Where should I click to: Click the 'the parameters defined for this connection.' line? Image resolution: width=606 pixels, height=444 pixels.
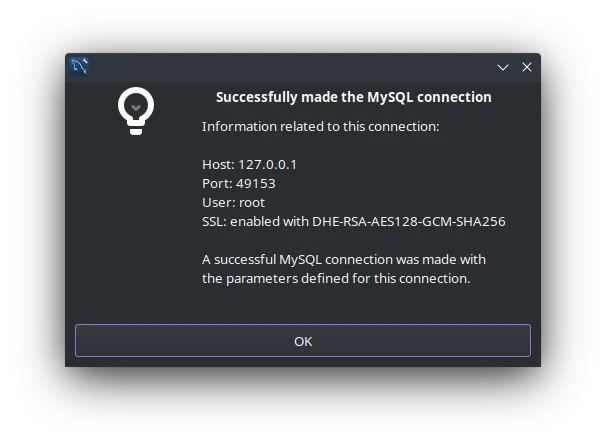click(335, 278)
